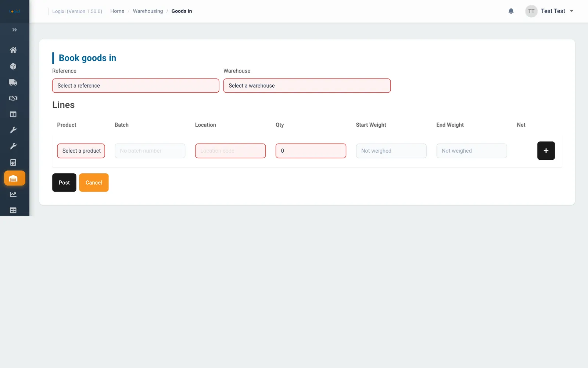Open the Select a product dropdown
This screenshot has width=588, height=368.
pyautogui.click(x=81, y=151)
